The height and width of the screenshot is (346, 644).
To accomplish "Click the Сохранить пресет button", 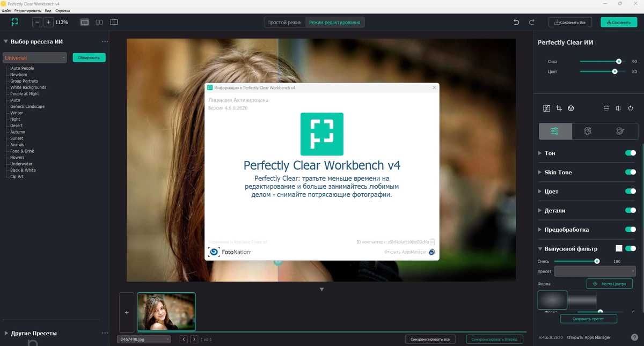I will tap(589, 319).
